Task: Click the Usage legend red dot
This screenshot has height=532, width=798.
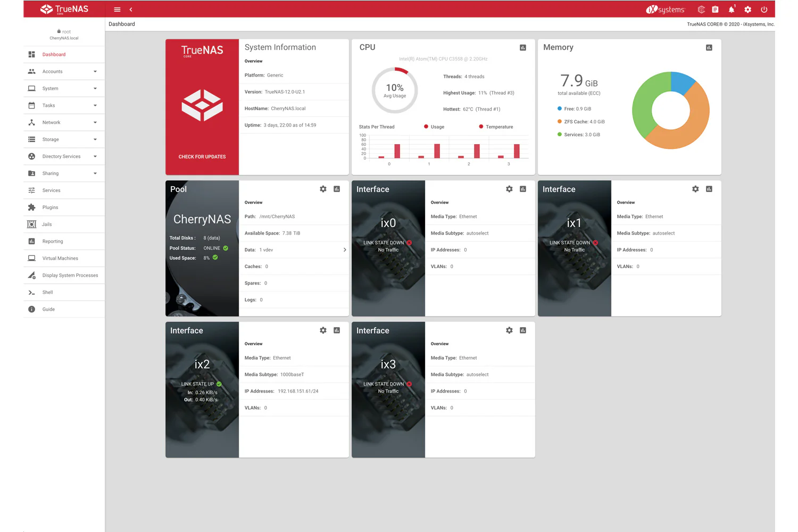Action: [x=426, y=127]
